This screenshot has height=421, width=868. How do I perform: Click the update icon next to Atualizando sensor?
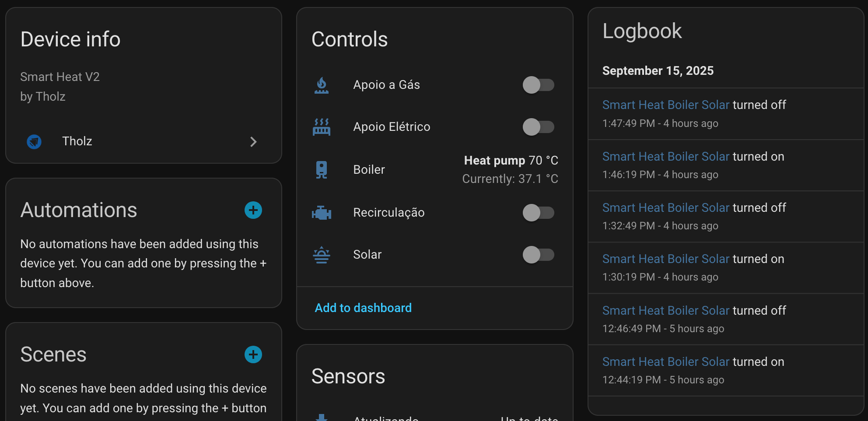(x=322, y=417)
